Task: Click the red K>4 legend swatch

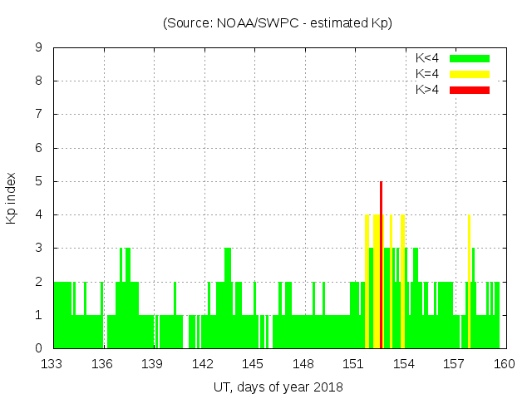Action: (x=470, y=89)
